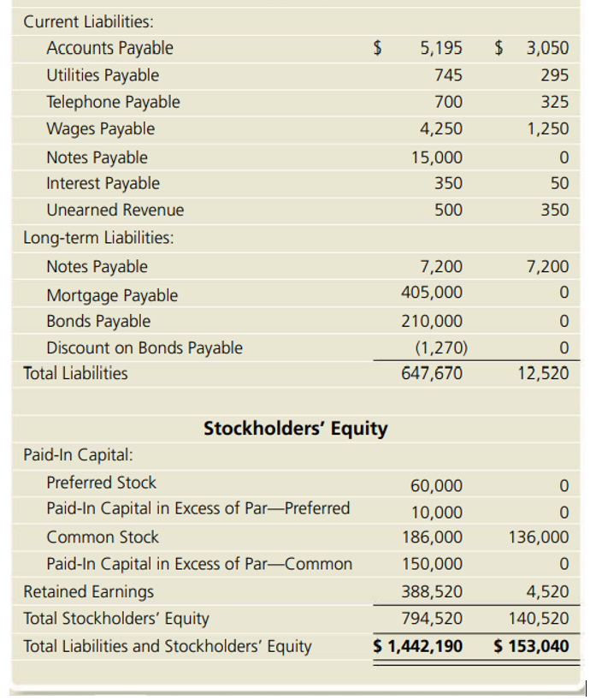
Task: Select the Telephone Payable label
Action: [x=113, y=102]
